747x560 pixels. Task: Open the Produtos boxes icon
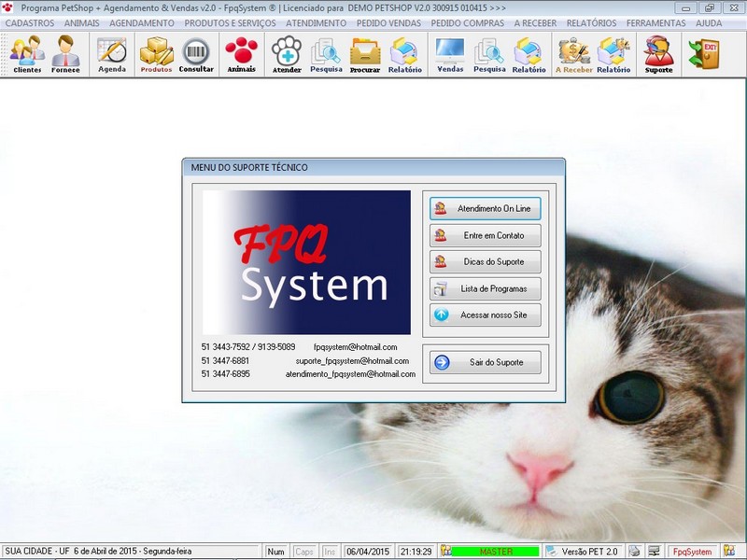point(156,54)
